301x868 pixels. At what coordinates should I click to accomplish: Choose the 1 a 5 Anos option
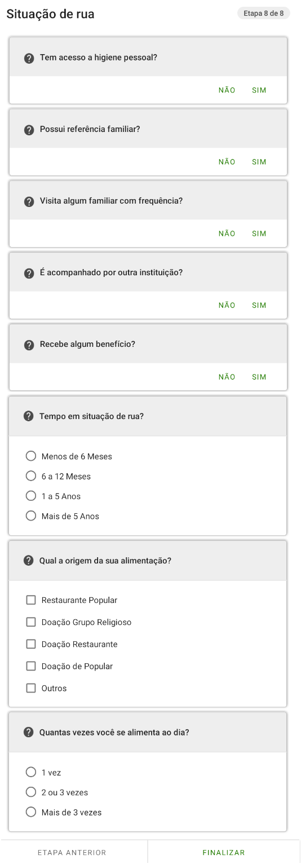31,496
